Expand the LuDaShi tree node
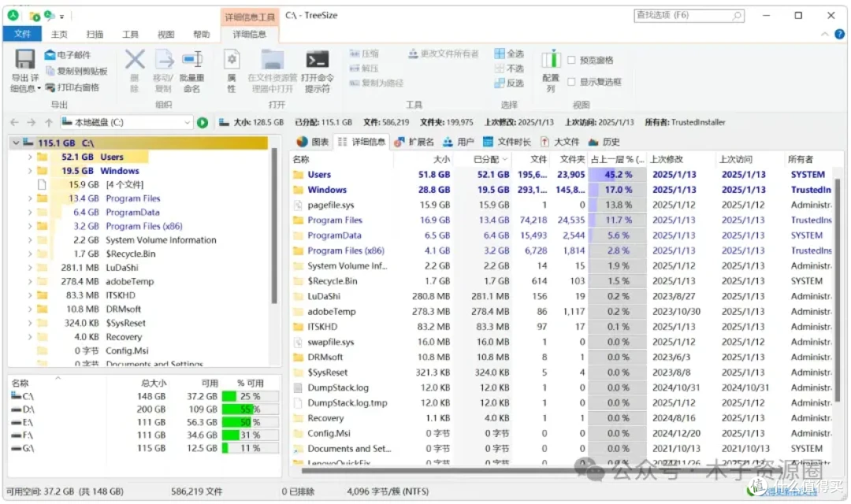 [30, 268]
